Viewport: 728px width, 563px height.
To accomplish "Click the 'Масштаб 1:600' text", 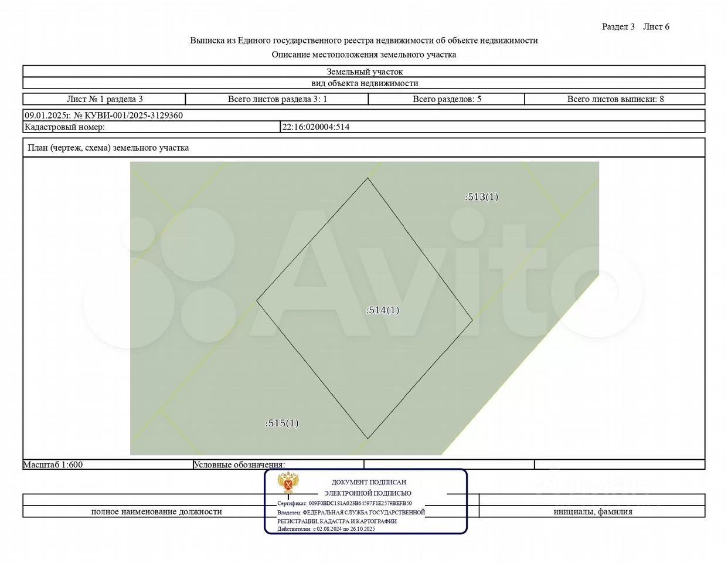I will [53, 464].
